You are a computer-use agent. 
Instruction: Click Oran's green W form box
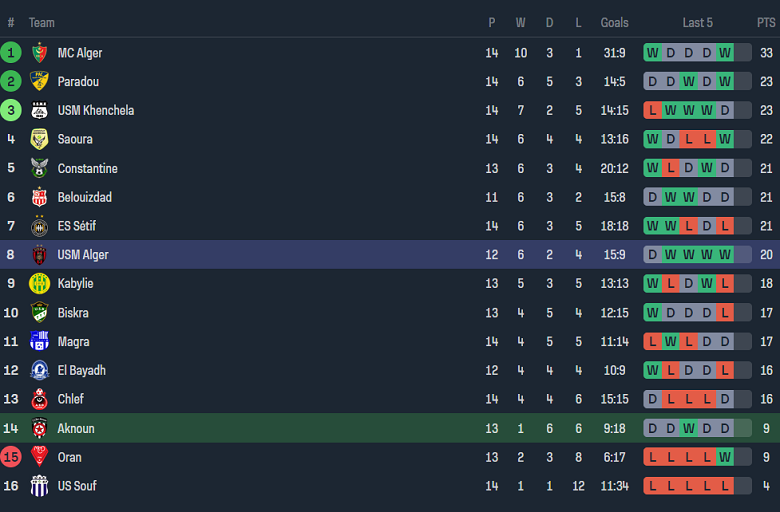(x=725, y=457)
